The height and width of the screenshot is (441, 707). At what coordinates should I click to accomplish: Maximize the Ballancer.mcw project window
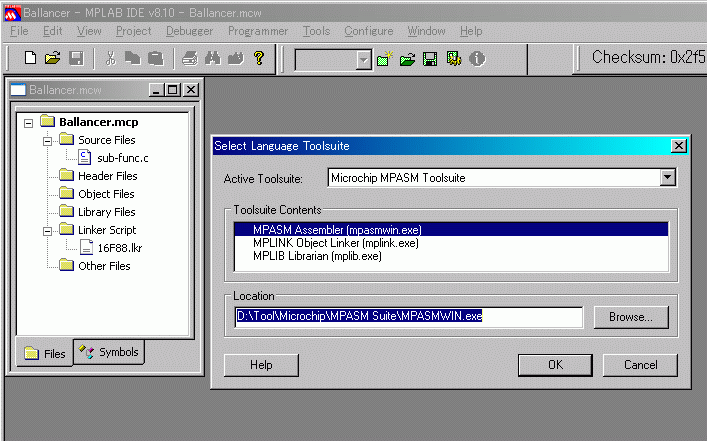click(x=173, y=90)
